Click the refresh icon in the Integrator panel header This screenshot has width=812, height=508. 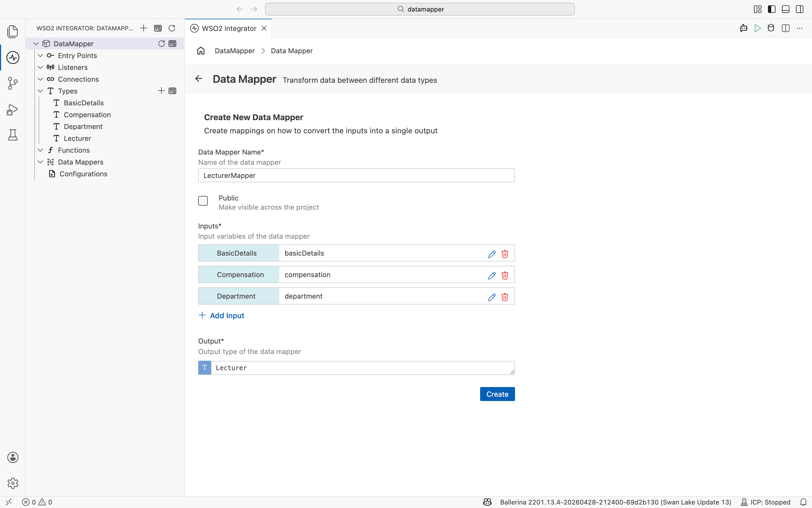click(172, 28)
